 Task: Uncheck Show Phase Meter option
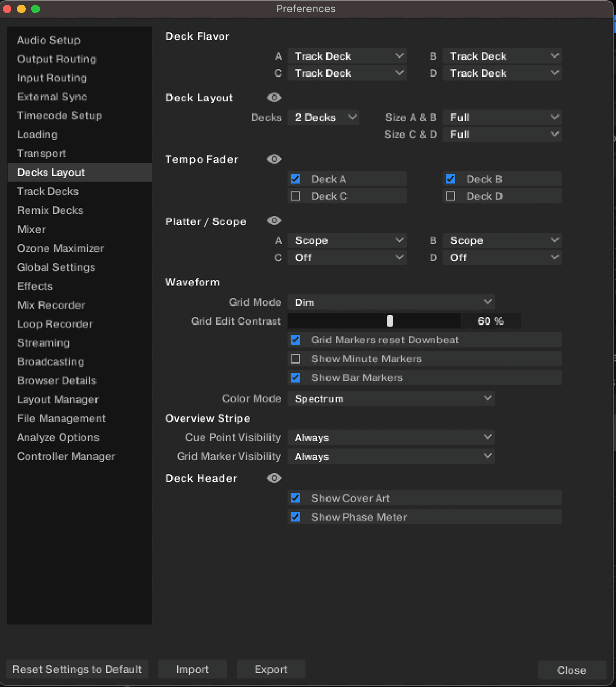pos(295,517)
